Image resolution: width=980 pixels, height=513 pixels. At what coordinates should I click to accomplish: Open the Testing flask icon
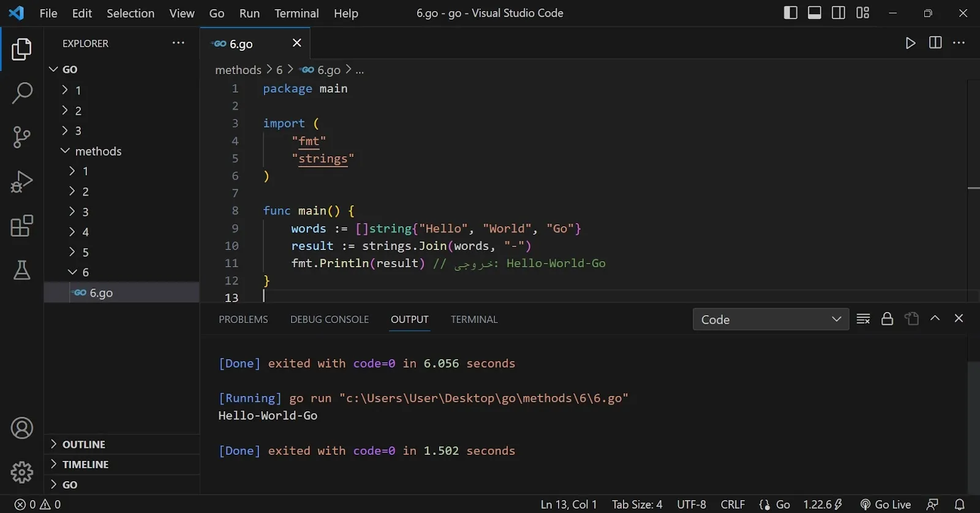click(21, 270)
